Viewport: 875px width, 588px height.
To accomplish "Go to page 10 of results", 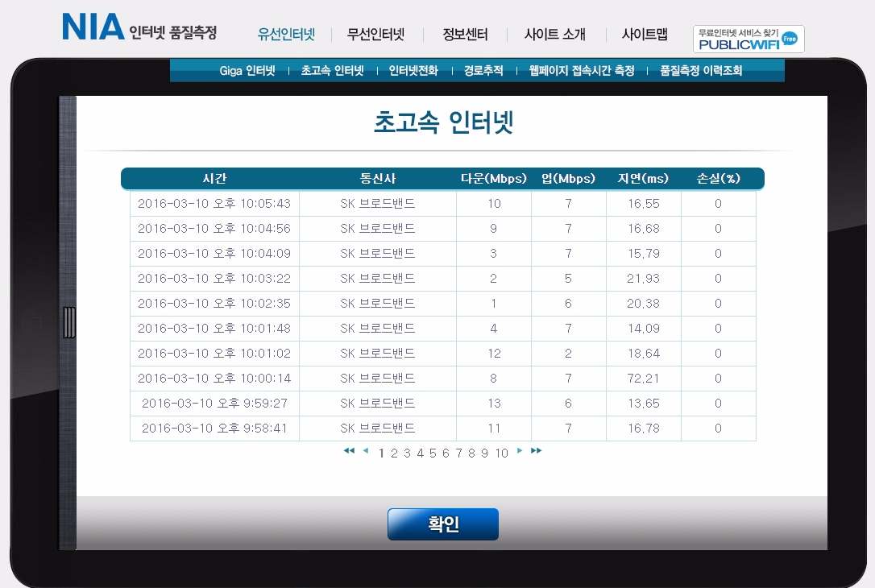I will tap(502, 453).
